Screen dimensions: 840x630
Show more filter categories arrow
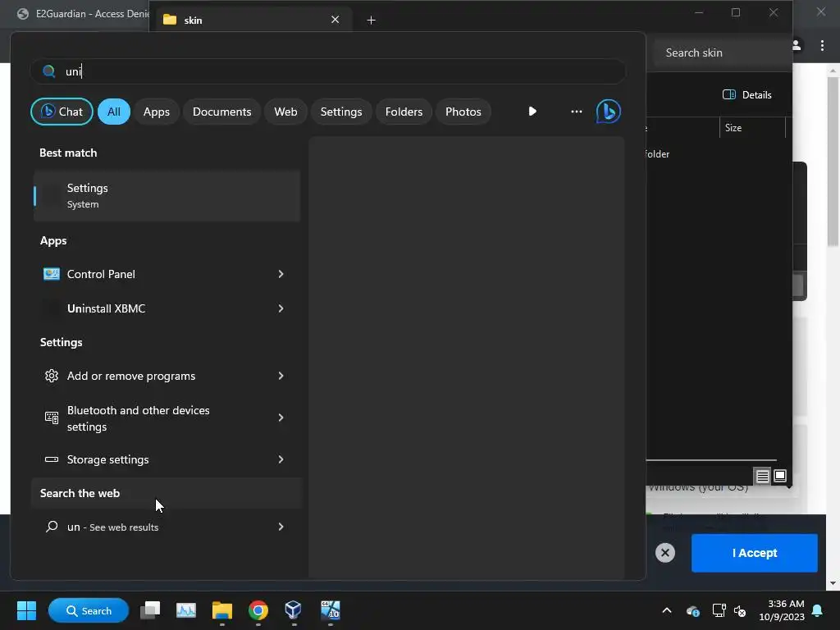coord(532,112)
